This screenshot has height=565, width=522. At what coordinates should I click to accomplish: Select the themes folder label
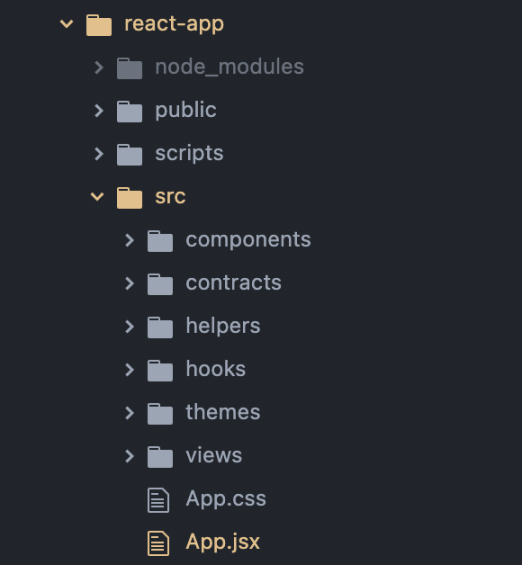pos(223,412)
